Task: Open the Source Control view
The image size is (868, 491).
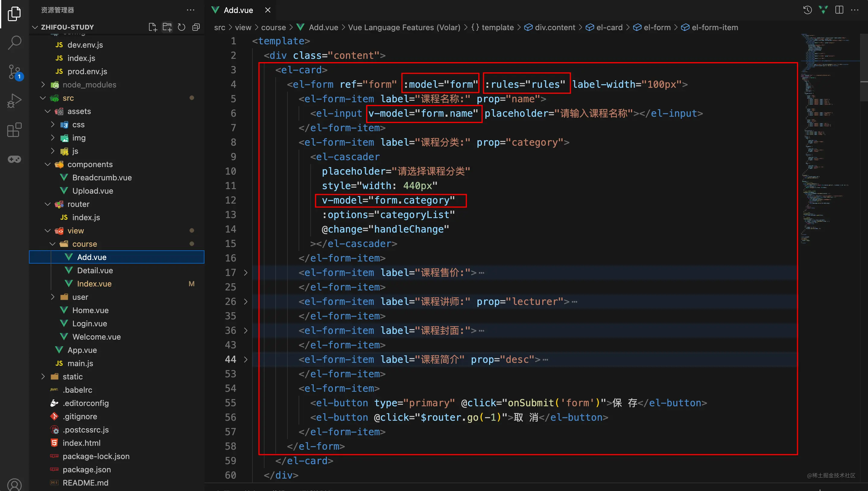Action: click(x=14, y=71)
